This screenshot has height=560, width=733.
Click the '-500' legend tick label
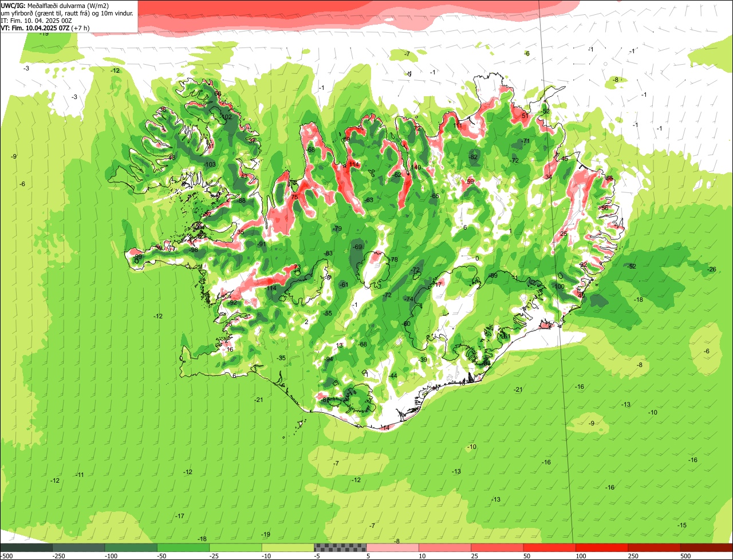(x=6, y=556)
